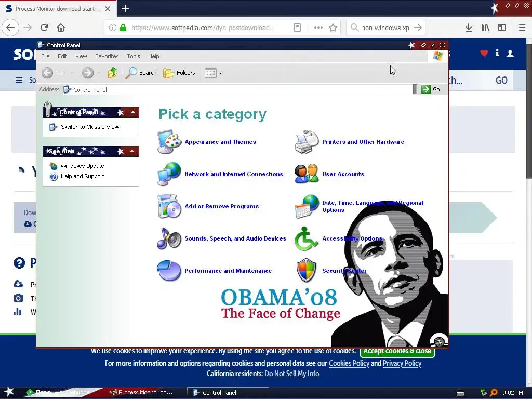532x399 pixels.
Task: Open Printers and Other Hardware icon
Action: pyautogui.click(x=307, y=142)
